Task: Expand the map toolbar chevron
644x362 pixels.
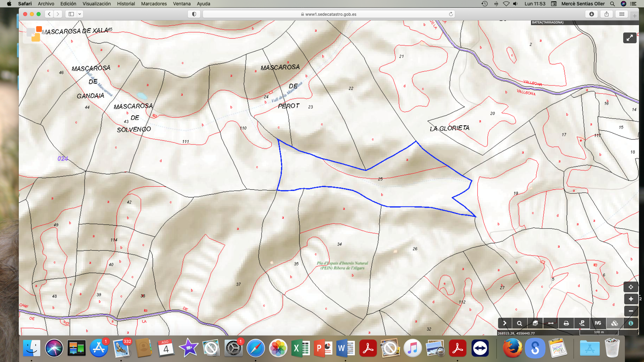Action: (504, 323)
